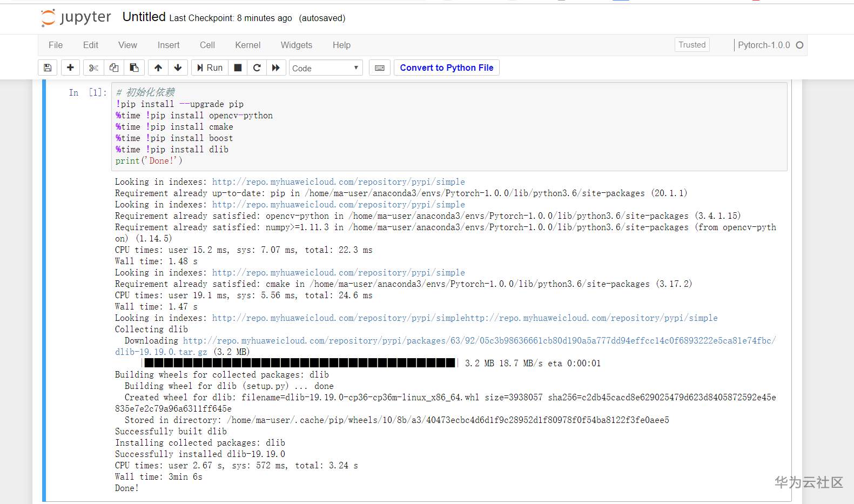
Task: Insert a cell below with plus icon
Action: point(70,68)
